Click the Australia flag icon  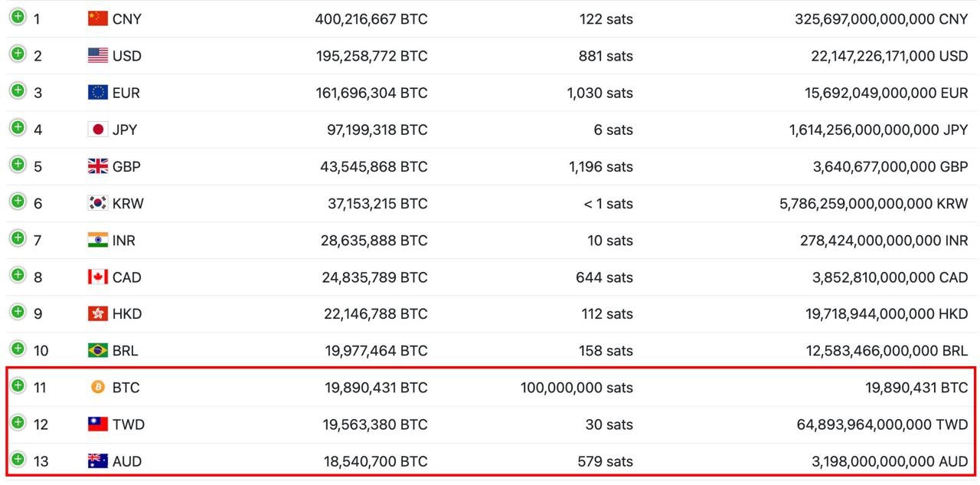pyautogui.click(x=98, y=460)
